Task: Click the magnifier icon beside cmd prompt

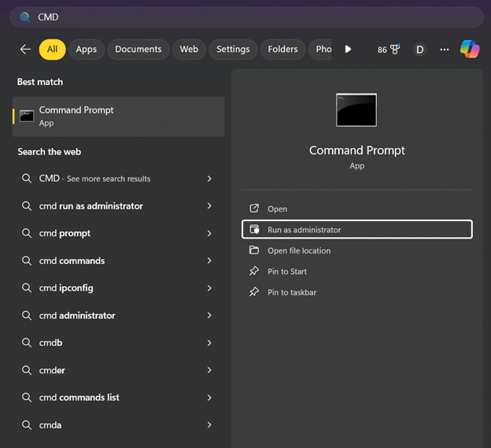Action: (x=27, y=233)
